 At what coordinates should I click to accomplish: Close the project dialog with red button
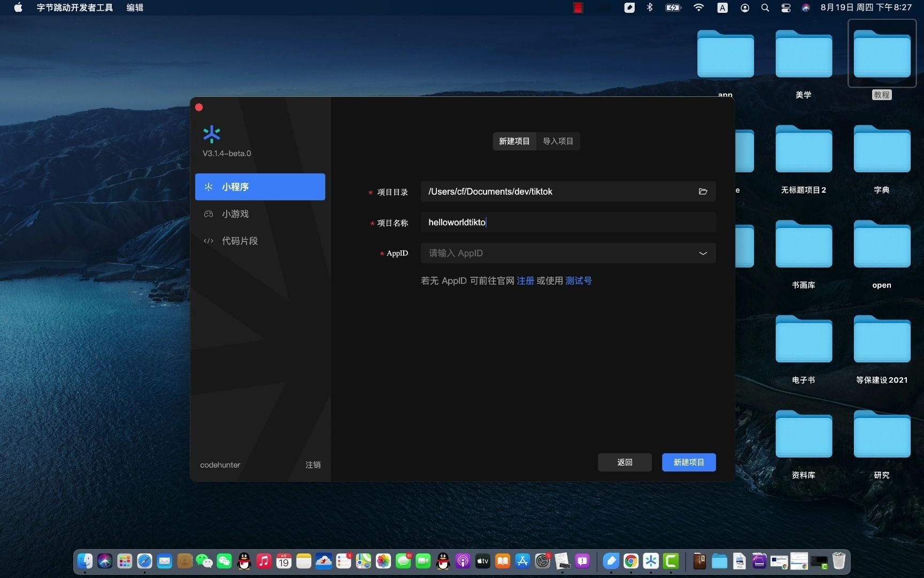pos(199,108)
